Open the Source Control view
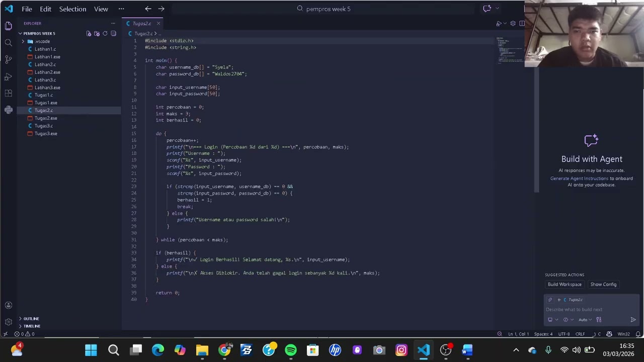Image resolution: width=644 pixels, height=362 pixels. tap(8, 59)
